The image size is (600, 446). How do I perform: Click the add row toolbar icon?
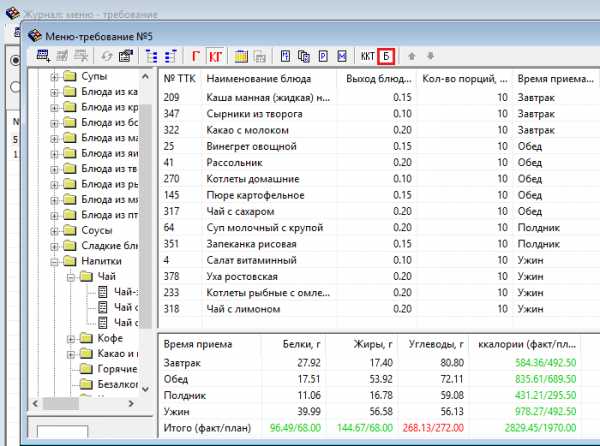[x=44, y=54]
